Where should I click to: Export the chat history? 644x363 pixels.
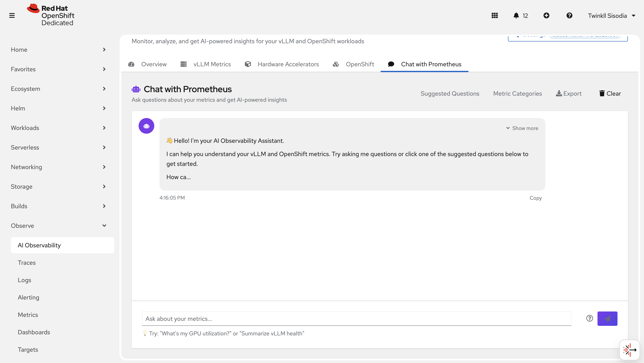pyautogui.click(x=569, y=93)
